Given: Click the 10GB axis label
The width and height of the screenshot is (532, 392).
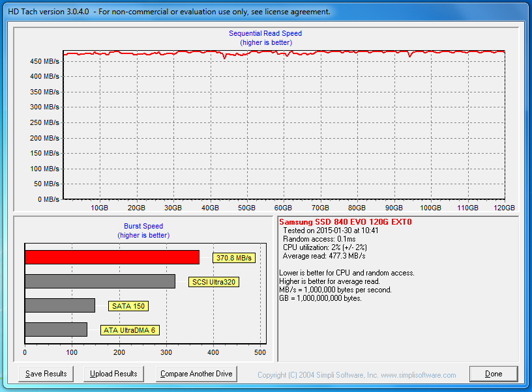Looking at the screenshot, I should (99, 208).
